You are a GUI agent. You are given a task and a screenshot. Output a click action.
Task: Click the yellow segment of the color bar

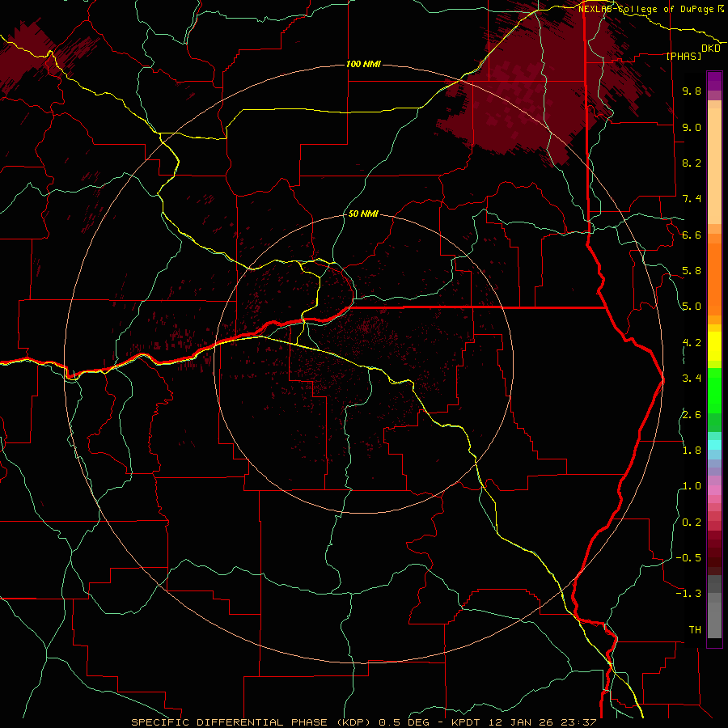[x=714, y=346]
